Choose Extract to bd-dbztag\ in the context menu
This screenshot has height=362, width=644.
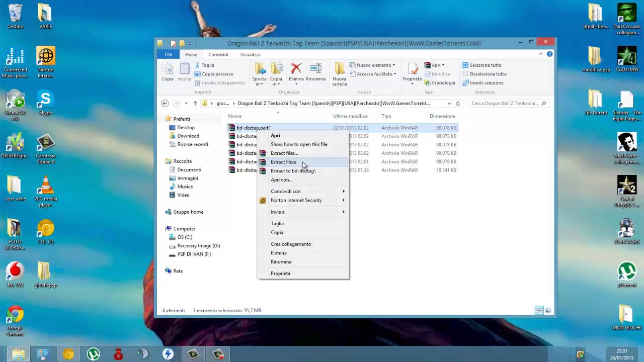coord(303,171)
